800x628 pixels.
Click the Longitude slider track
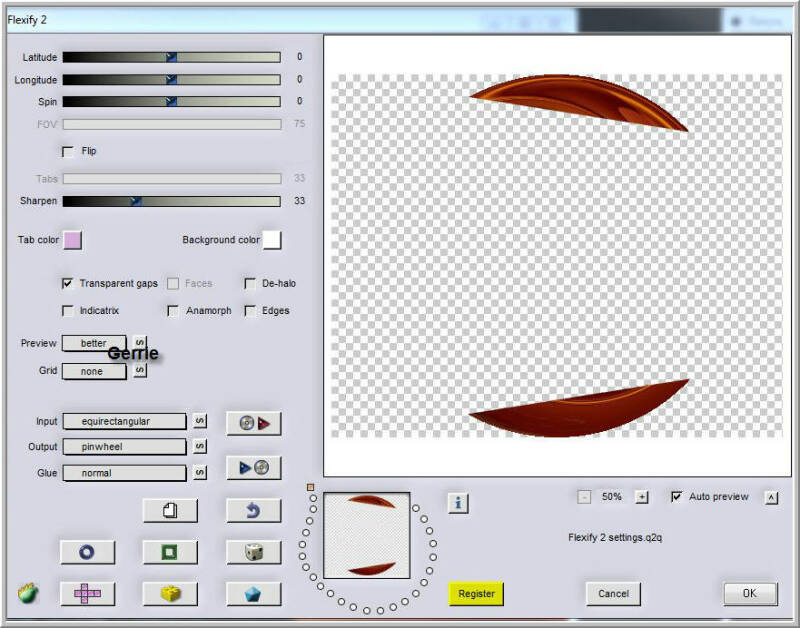pos(171,80)
